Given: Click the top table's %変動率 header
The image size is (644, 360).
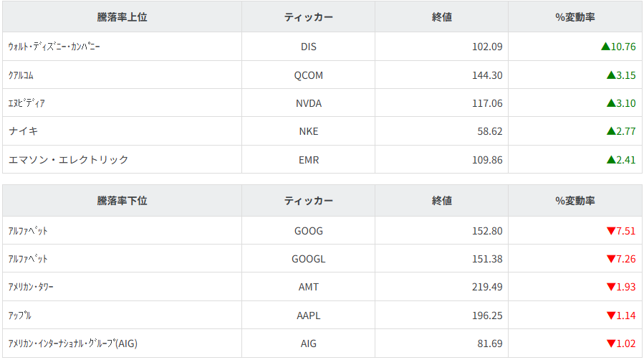Looking at the screenshot, I should coord(575,17).
